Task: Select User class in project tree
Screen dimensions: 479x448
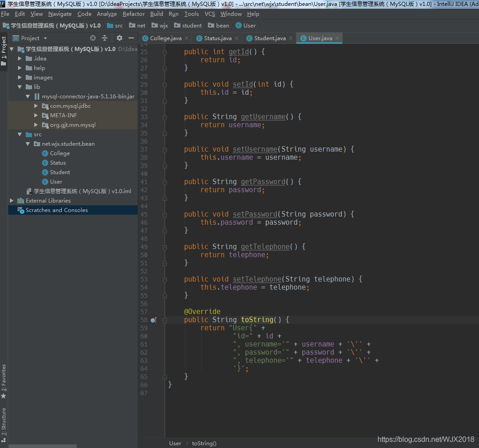Action: click(56, 182)
